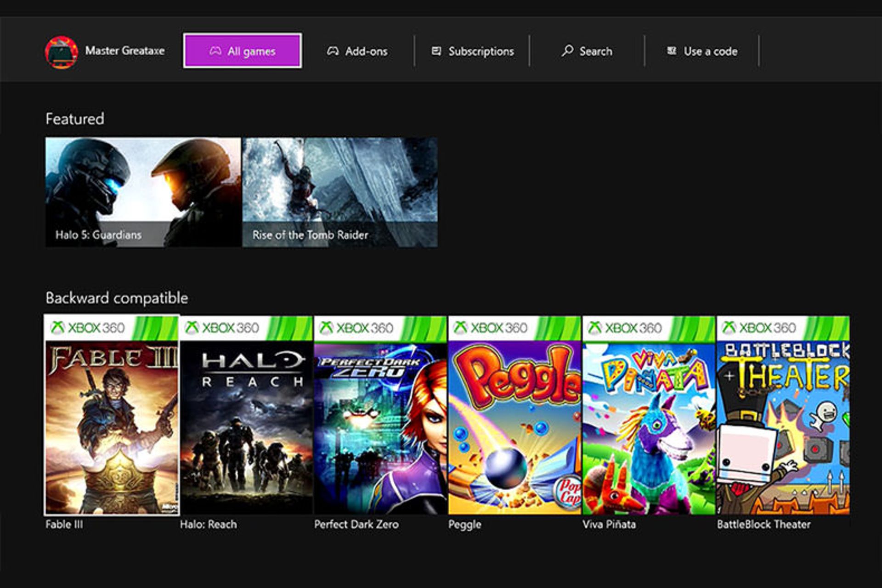Open the BattleBlock Theater game cover
The image size is (882, 588).
click(x=783, y=415)
